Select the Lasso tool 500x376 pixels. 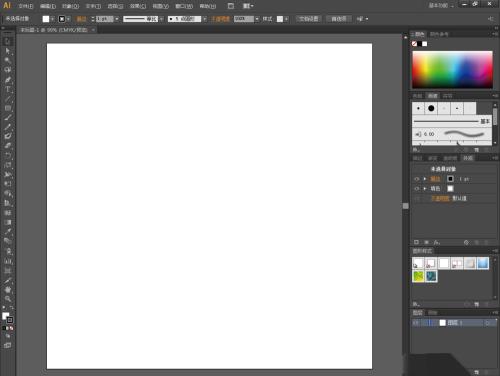(x=8, y=70)
